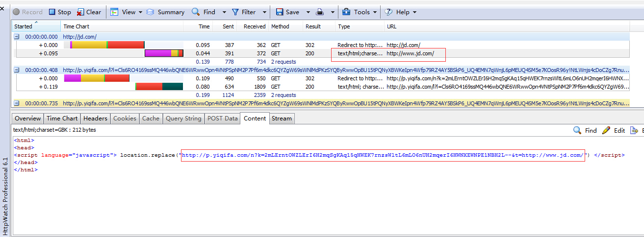Click the time chart bar of the http://www.jd.com/ request

tap(164, 53)
